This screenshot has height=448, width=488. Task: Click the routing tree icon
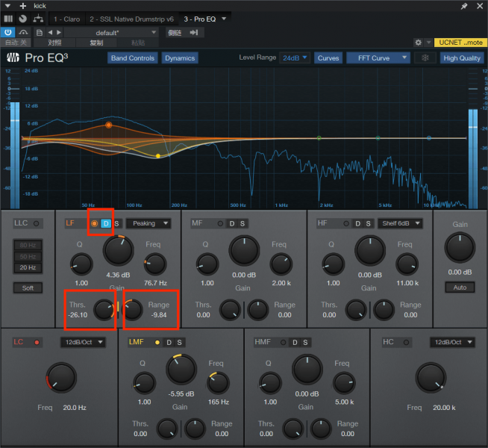(x=38, y=19)
